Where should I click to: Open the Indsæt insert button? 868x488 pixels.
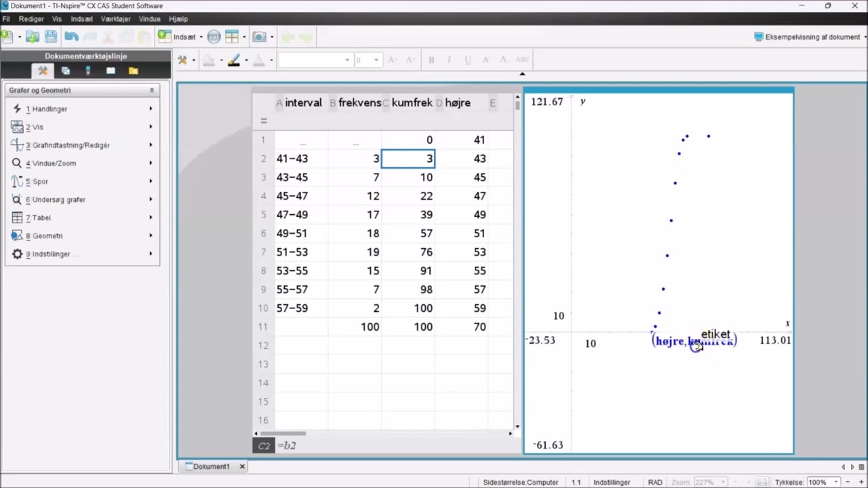(x=177, y=37)
